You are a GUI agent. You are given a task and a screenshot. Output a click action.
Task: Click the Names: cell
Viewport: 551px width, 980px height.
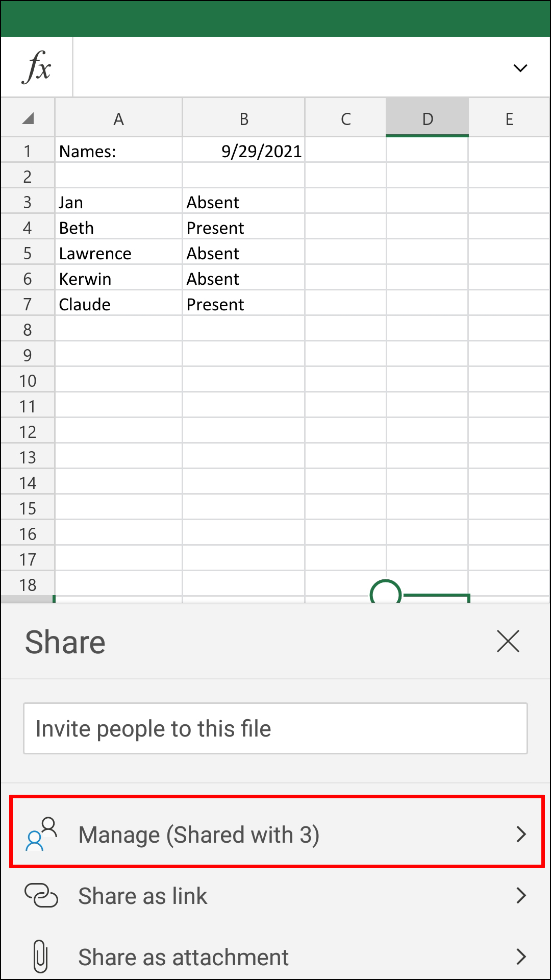118,151
